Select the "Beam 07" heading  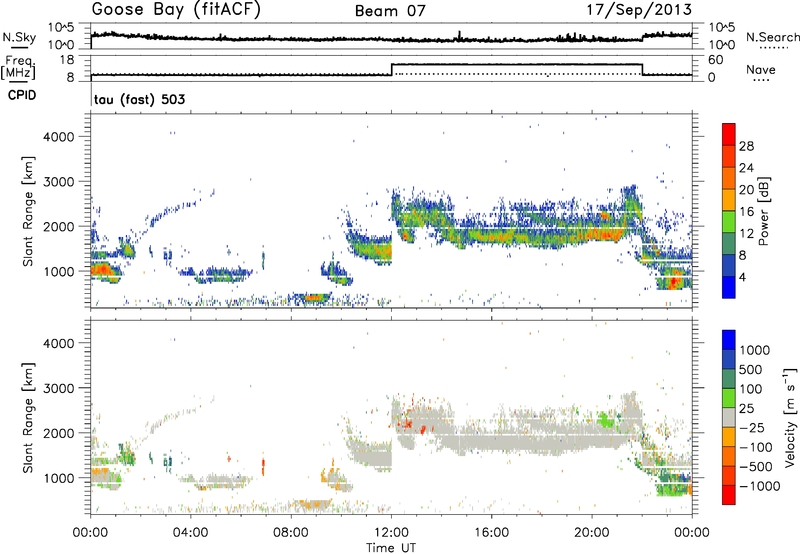pos(390,11)
